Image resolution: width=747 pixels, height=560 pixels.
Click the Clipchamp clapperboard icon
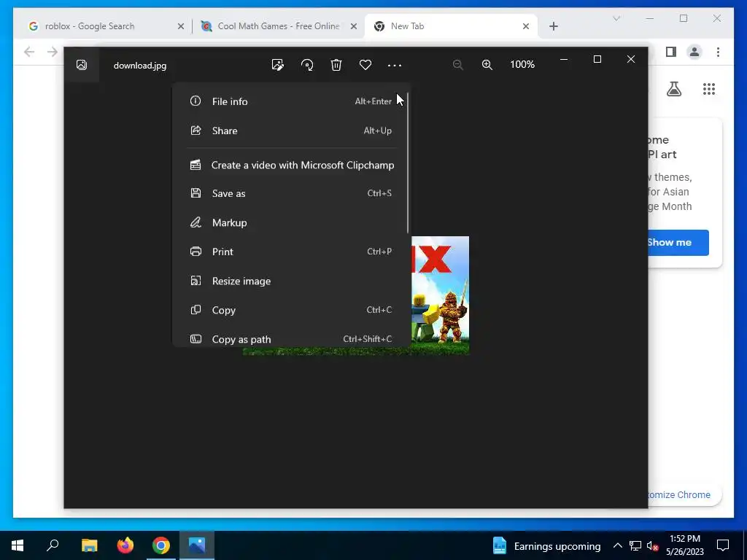tap(196, 165)
